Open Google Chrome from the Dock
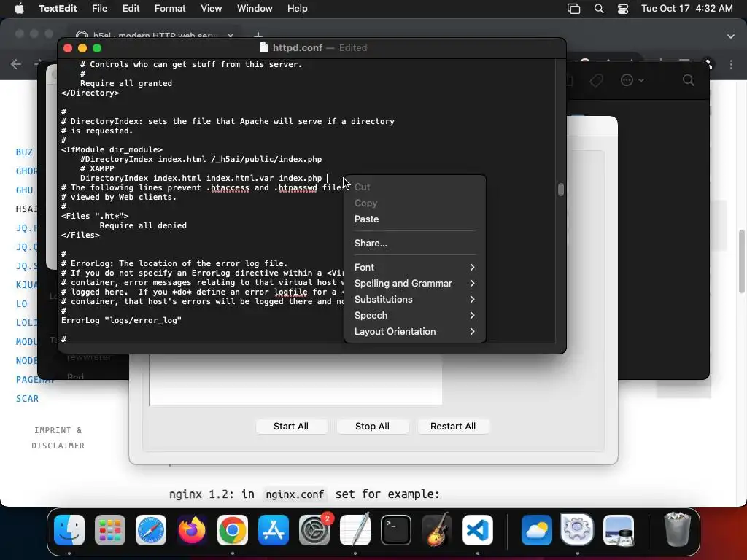The height and width of the screenshot is (560, 747). coord(233,530)
